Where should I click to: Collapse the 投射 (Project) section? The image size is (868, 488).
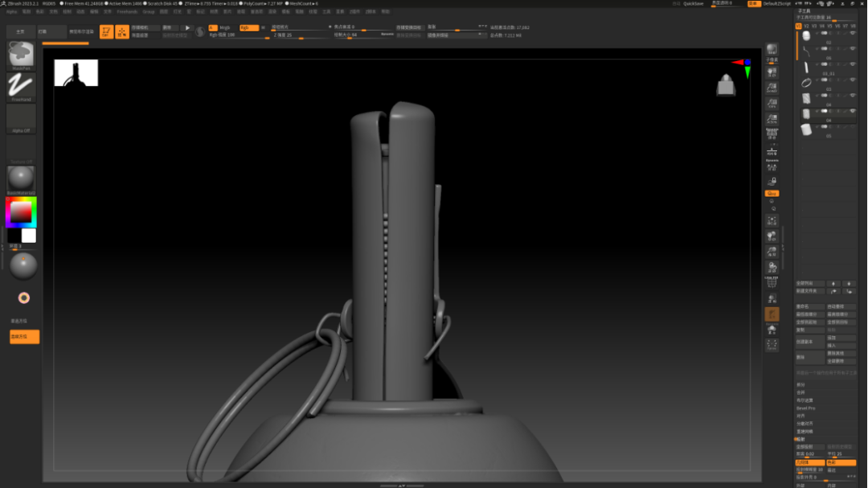(x=800, y=439)
